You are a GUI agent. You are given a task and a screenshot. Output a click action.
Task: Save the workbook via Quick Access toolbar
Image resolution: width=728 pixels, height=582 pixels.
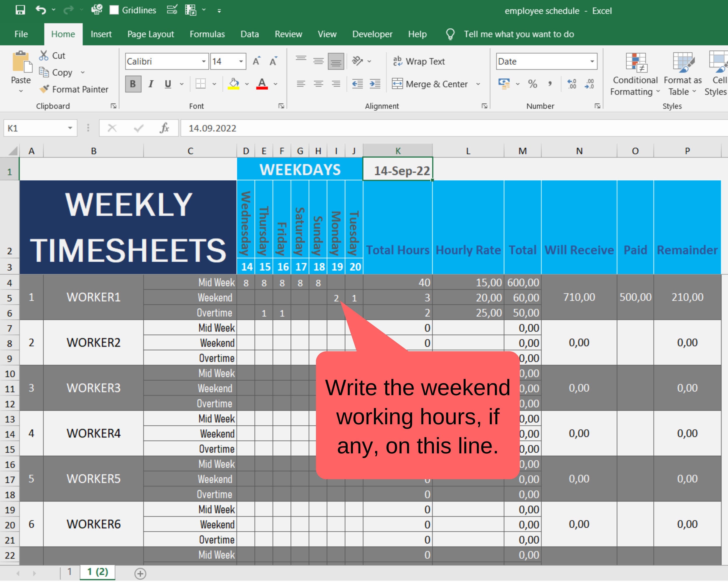coord(20,10)
